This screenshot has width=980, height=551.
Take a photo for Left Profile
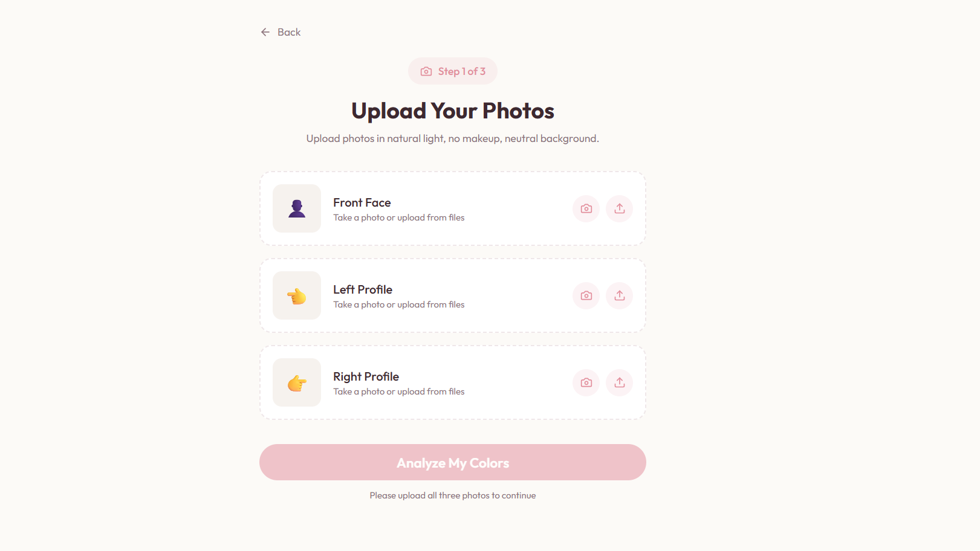[586, 295]
